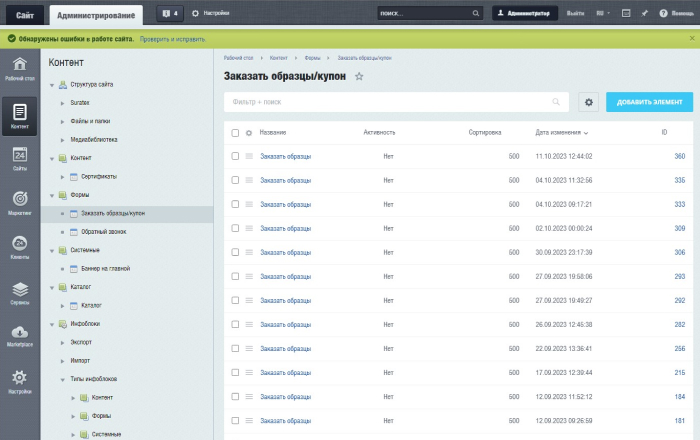
Task: Open the Сервисы sidebar section
Action: 20,293
